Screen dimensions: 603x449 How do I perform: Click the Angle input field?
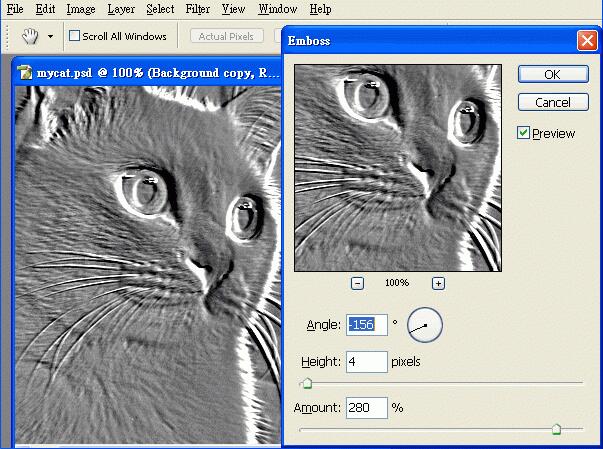pyautogui.click(x=366, y=324)
